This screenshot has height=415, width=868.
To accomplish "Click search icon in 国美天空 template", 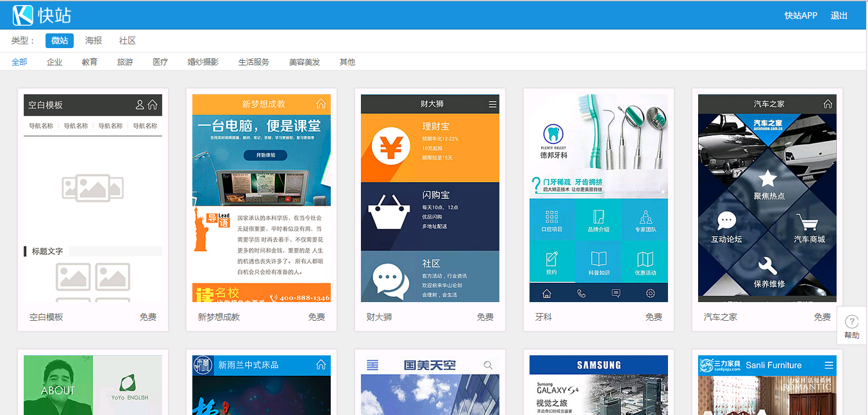I will 488,365.
